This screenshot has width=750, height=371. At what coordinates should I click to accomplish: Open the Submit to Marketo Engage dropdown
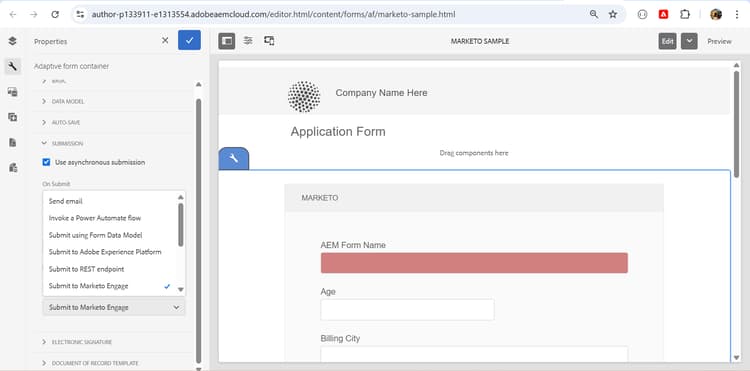pyautogui.click(x=114, y=307)
